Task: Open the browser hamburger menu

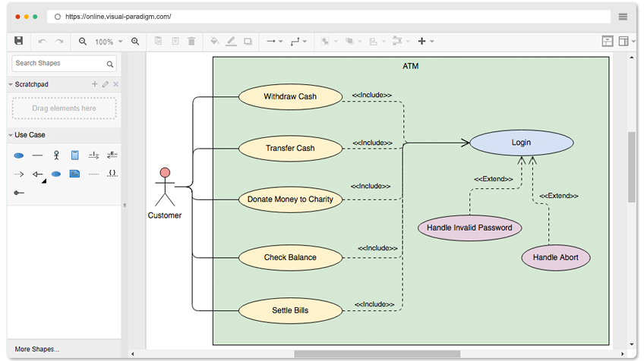Action: pyautogui.click(x=623, y=16)
